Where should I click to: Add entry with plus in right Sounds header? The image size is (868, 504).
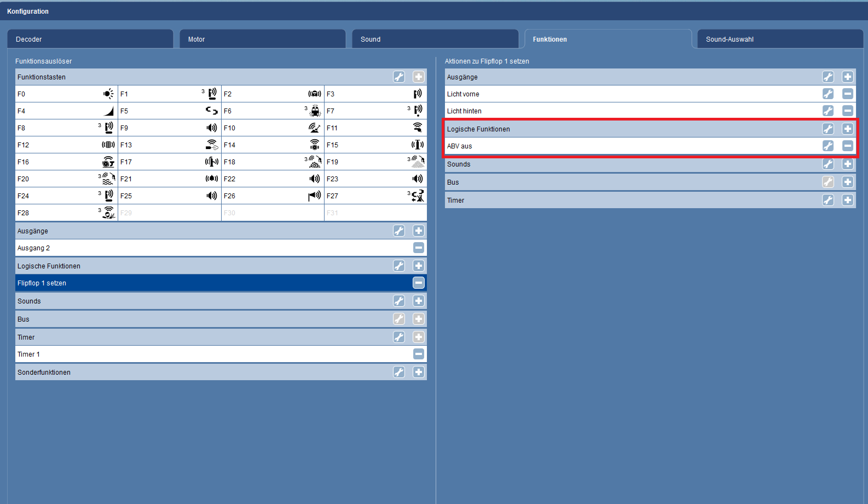click(848, 164)
